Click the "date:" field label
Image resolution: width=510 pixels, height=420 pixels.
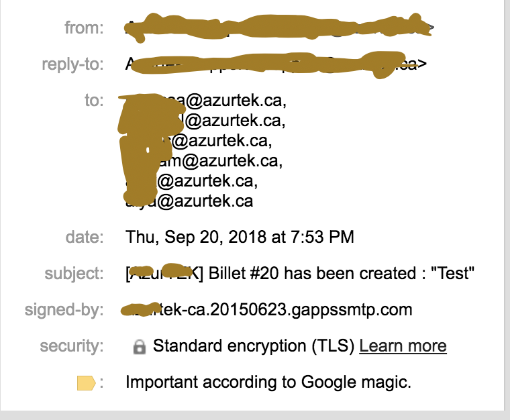tap(85, 237)
